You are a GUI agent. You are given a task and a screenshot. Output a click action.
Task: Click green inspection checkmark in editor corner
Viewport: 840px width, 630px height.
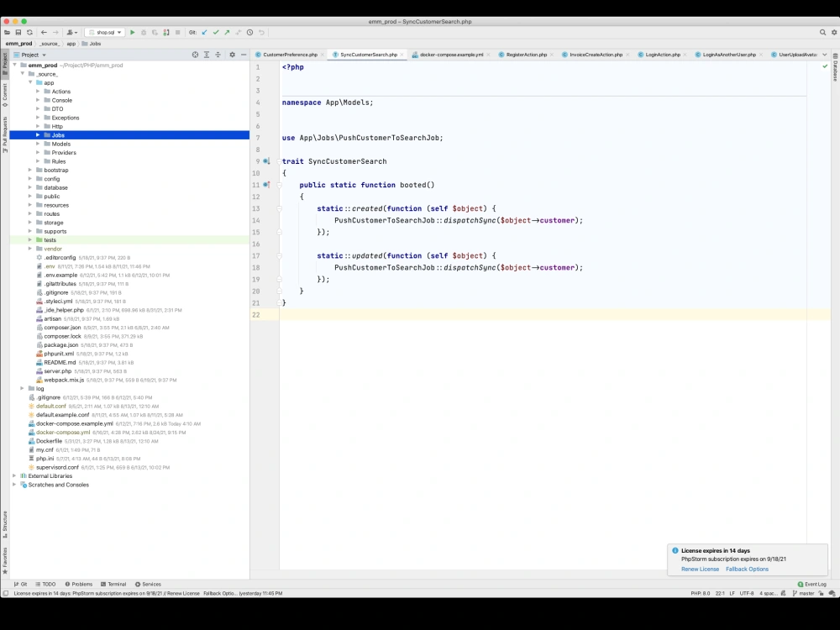[x=825, y=66]
